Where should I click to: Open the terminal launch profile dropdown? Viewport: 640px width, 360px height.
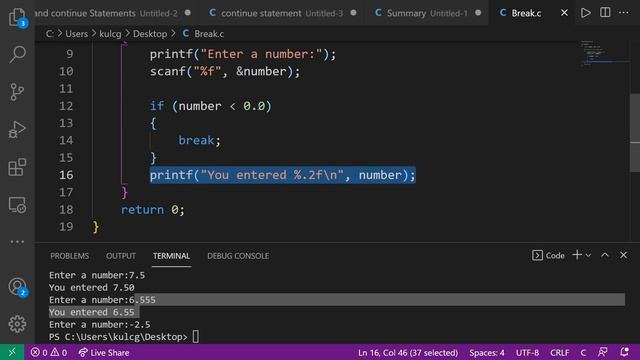pos(588,256)
